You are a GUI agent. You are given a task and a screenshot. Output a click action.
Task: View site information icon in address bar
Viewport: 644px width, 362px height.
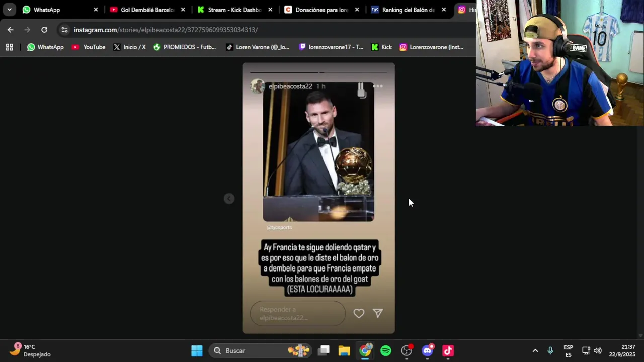click(x=64, y=30)
